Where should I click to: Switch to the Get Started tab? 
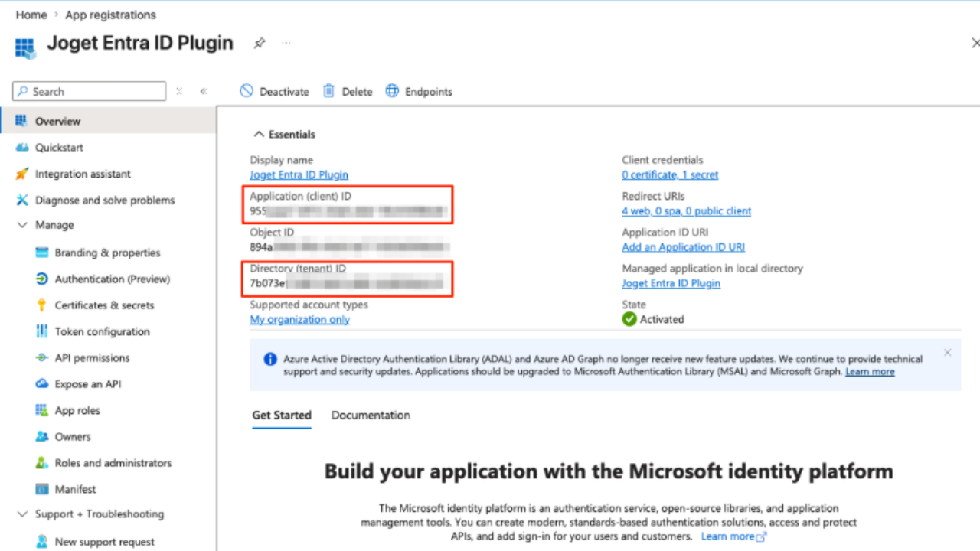[282, 415]
